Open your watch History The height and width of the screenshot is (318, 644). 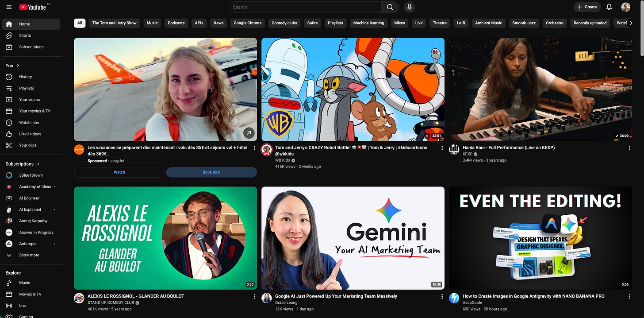25,77
